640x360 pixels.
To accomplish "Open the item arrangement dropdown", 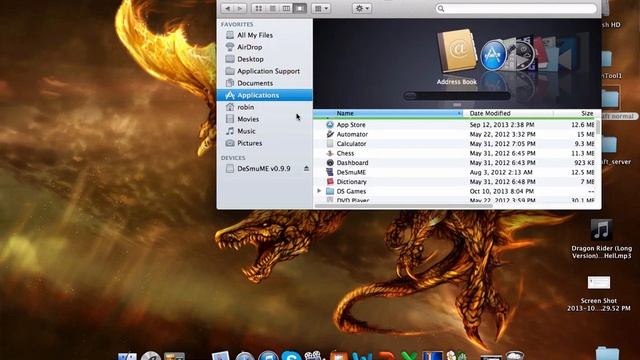I will [321, 8].
